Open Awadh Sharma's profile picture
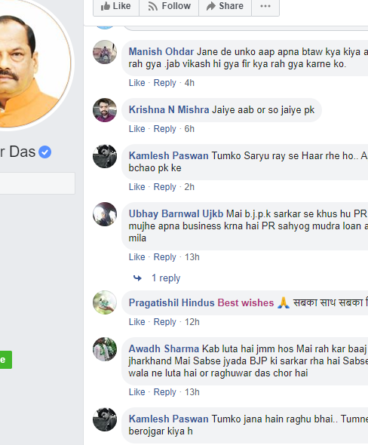 (x=105, y=349)
